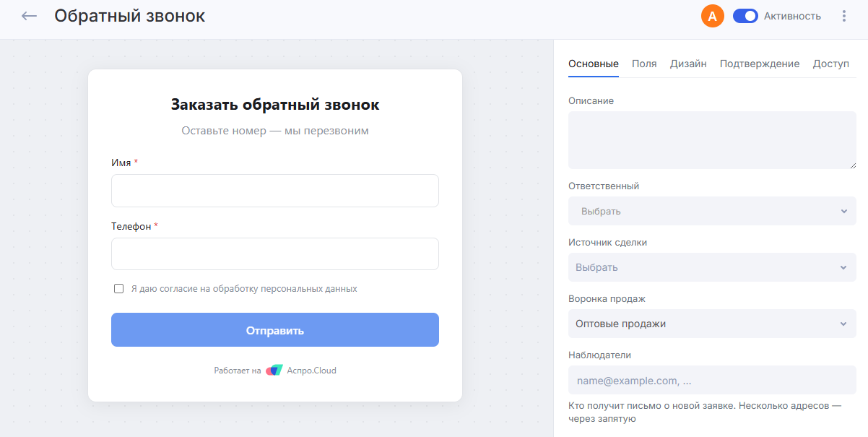Click the Наблюдатели email input field

[x=712, y=380]
